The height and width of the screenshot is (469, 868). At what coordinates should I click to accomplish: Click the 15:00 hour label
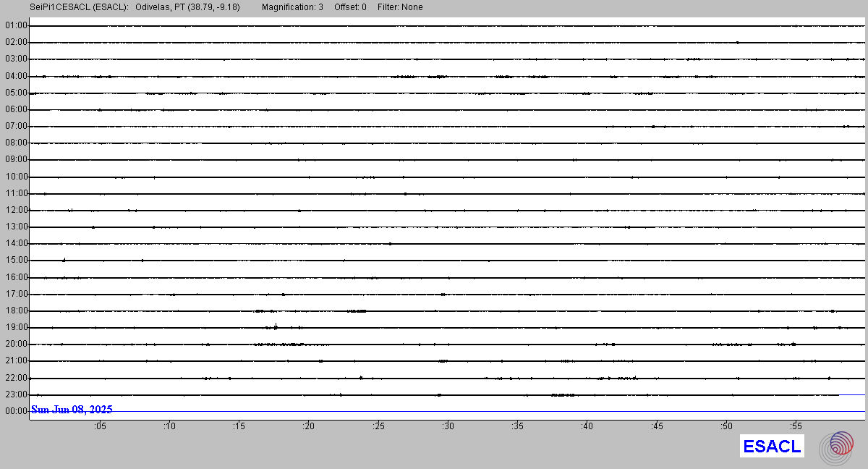coord(16,260)
